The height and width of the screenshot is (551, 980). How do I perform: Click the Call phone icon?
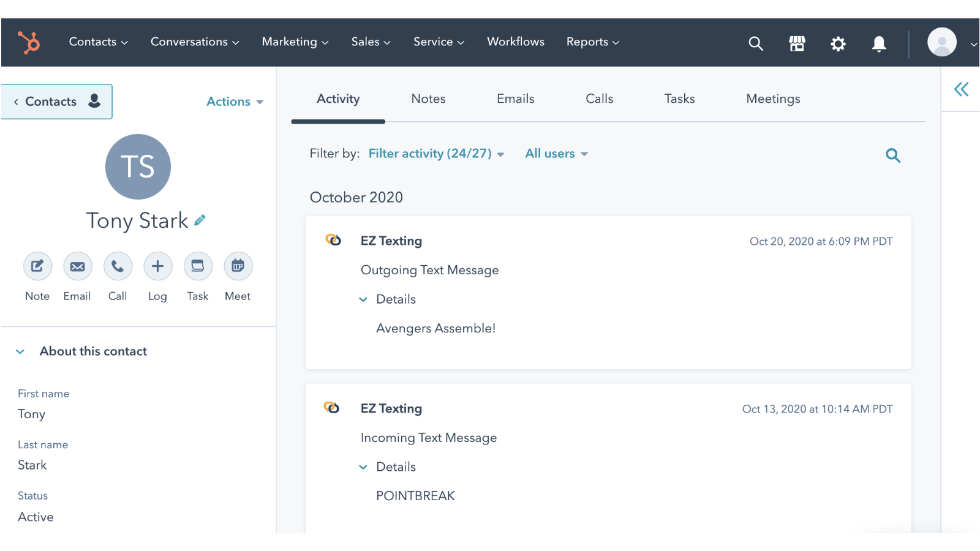[118, 266]
